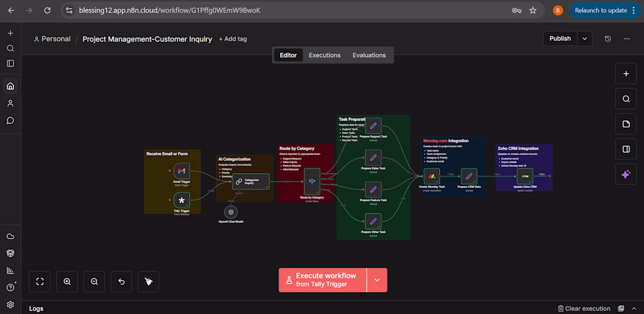The width and height of the screenshot is (644, 314).
Task: Click the Publish button
Action: coord(560,39)
